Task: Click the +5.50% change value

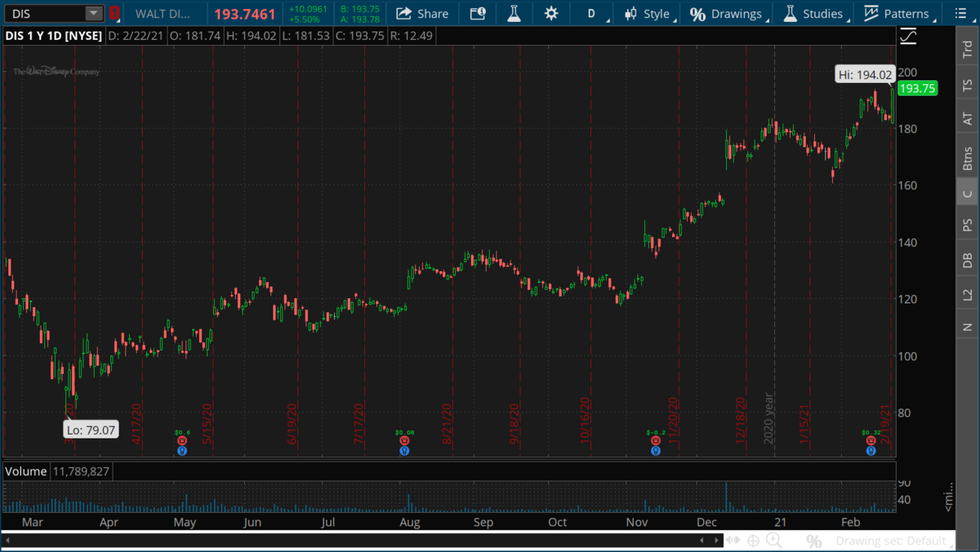Action: (x=306, y=18)
